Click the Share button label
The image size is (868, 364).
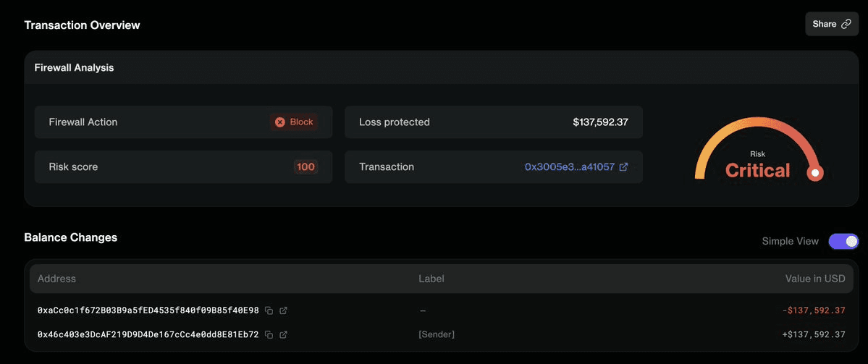[x=824, y=24]
